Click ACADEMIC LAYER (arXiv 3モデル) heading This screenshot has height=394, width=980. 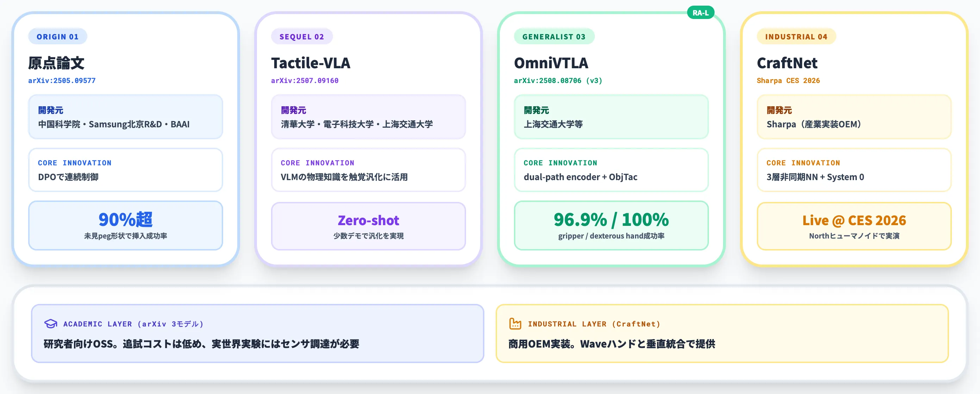click(133, 324)
